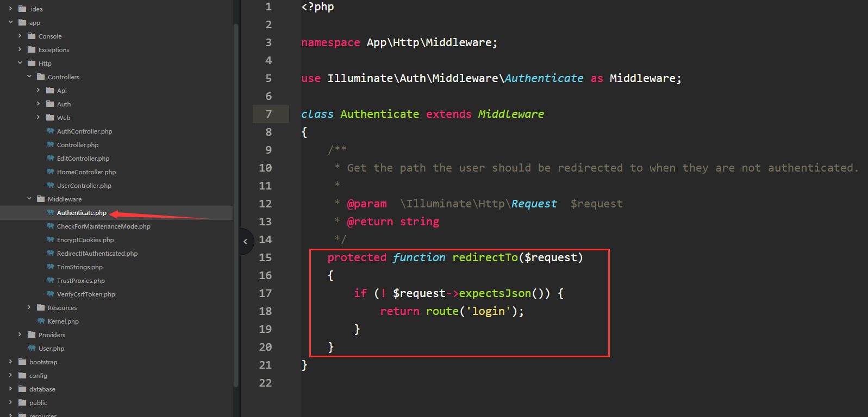Expand the bootstrap folder chevron
This screenshot has height=417, width=868.
(x=11, y=362)
